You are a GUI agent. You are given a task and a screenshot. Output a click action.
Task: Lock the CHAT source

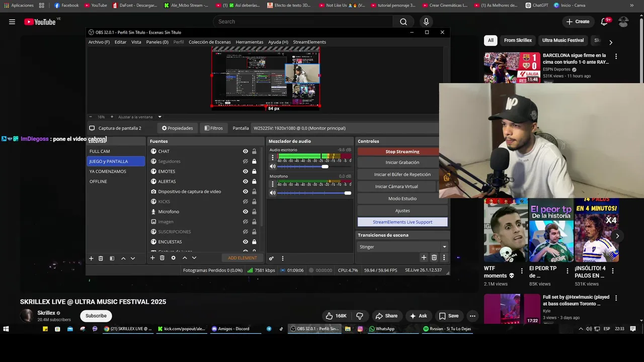(x=254, y=151)
